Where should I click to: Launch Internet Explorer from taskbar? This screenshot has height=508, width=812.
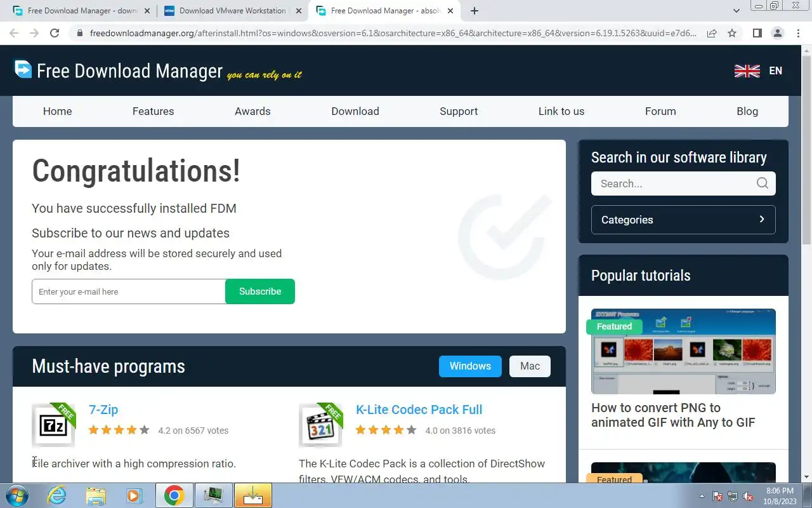click(57, 495)
